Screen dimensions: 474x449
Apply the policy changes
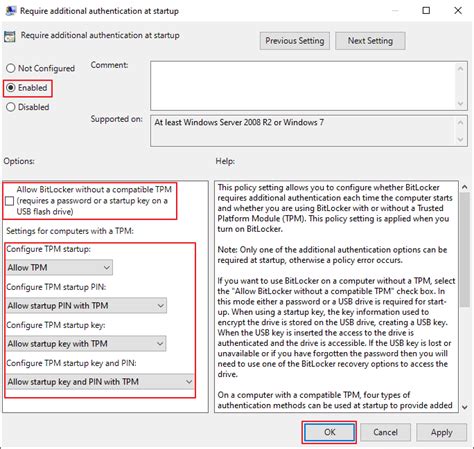441,432
